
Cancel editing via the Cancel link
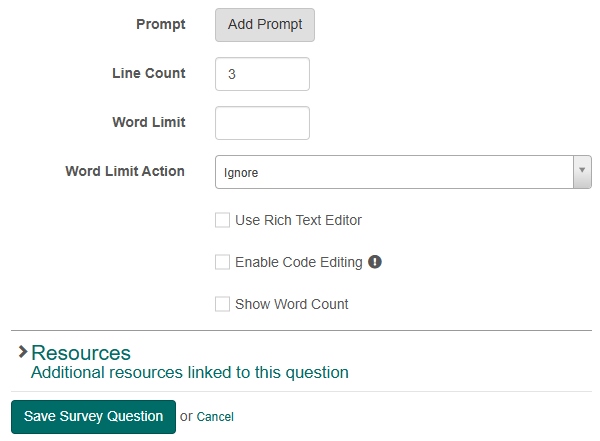pos(215,416)
